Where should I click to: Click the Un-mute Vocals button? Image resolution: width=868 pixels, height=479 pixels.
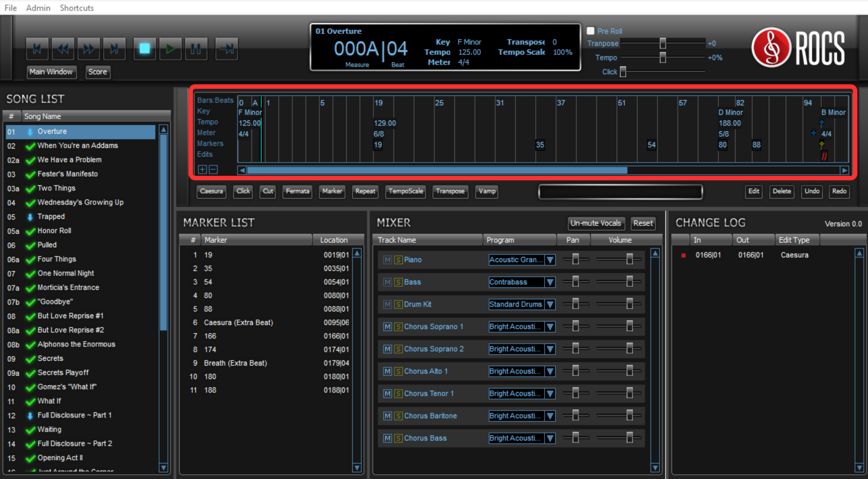[596, 223]
